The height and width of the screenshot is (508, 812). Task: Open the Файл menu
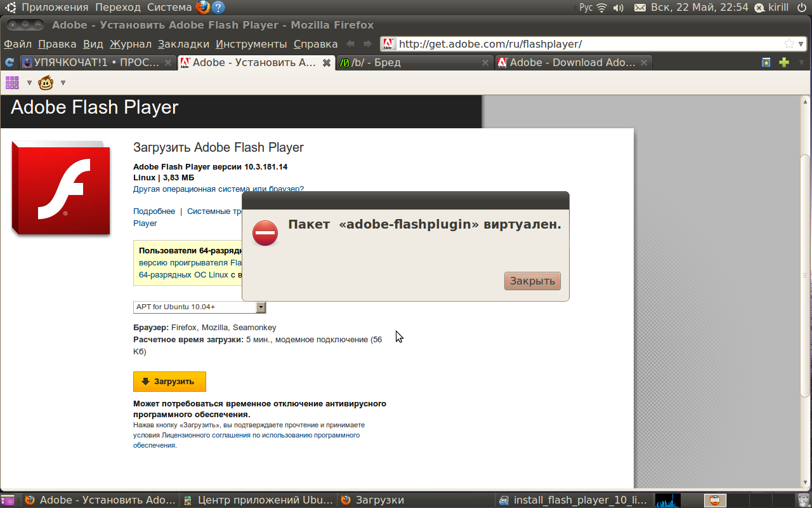pos(18,44)
